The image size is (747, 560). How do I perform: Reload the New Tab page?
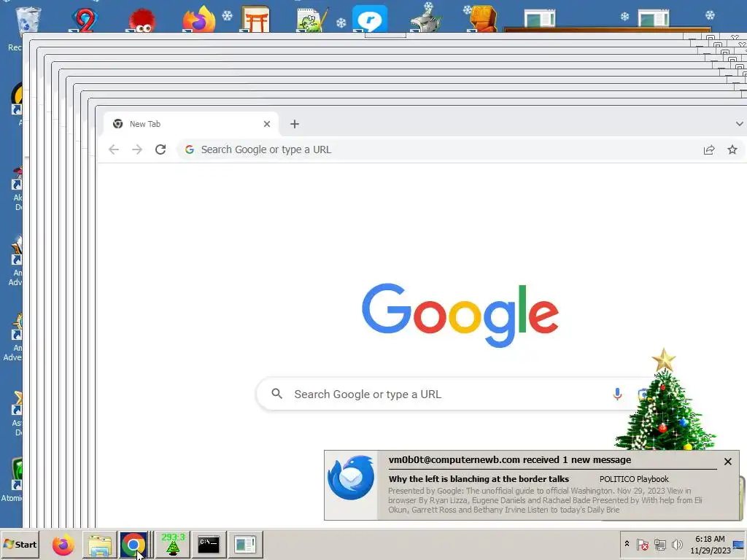(x=160, y=149)
